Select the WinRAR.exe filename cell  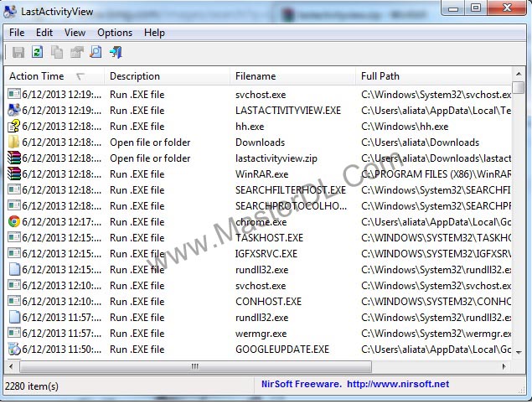[x=262, y=174]
